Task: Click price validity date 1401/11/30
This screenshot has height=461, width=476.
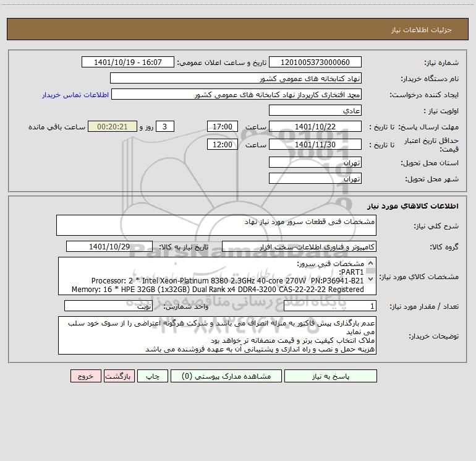Action: pos(315,144)
